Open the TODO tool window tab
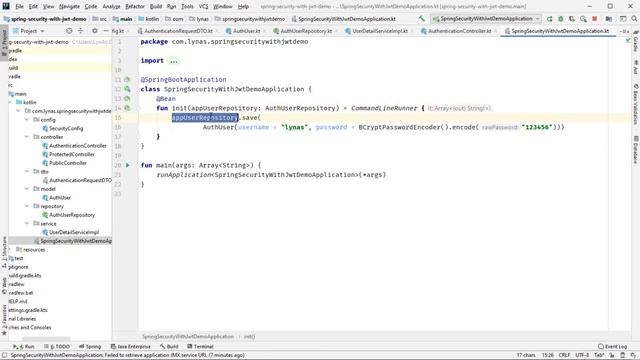The width and height of the screenshot is (640, 360). [57, 347]
